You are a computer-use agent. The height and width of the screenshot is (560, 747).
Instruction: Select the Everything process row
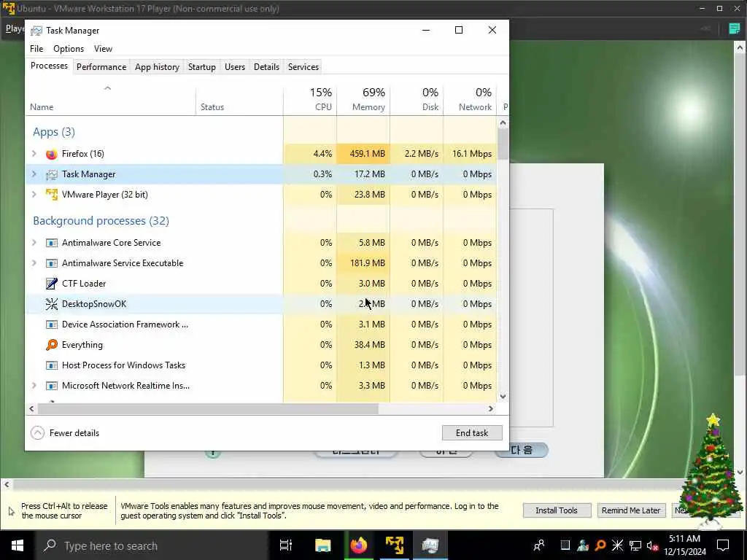[261, 345]
